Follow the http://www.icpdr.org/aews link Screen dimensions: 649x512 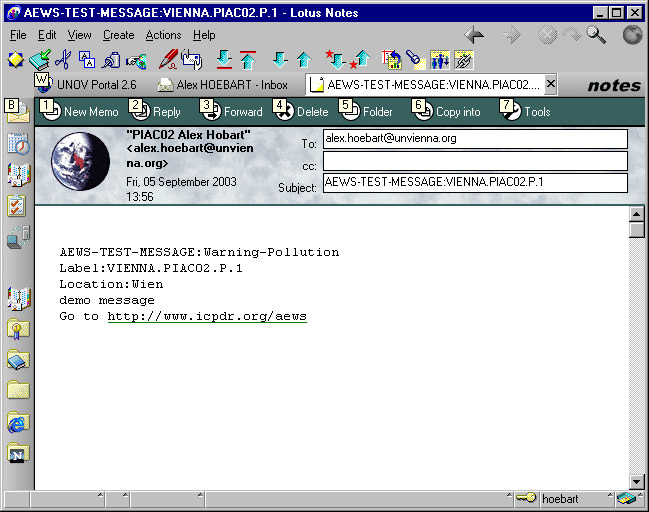(x=207, y=317)
